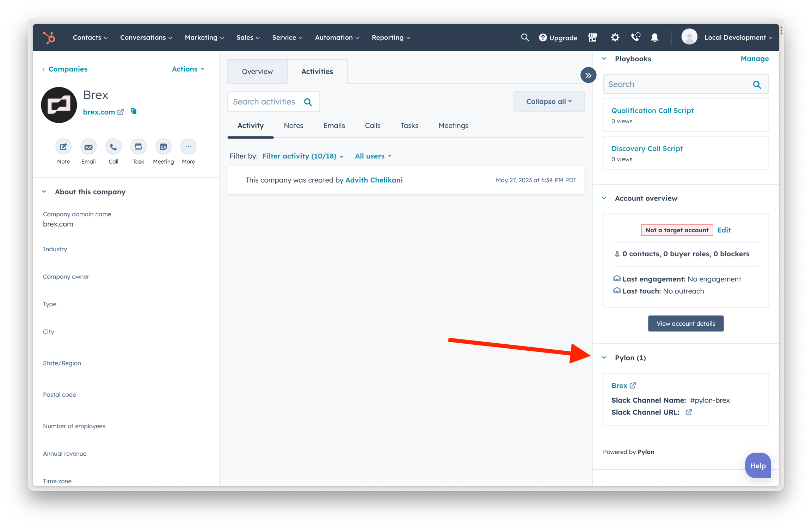Copy the brex.com domain with the copy icon
Viewport: 812px width, 528px height.
click(x=134, y=111)
